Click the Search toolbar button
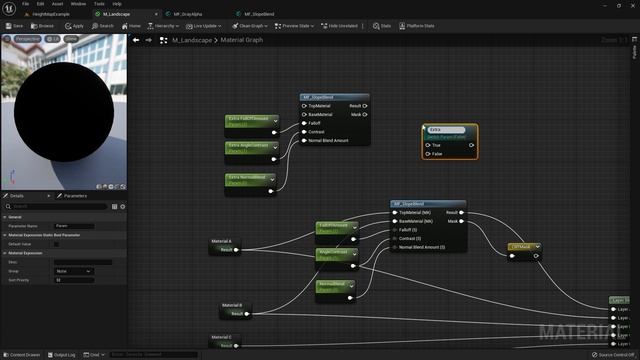The width and height of the screenshot is (640, 360). coord(102,26)
